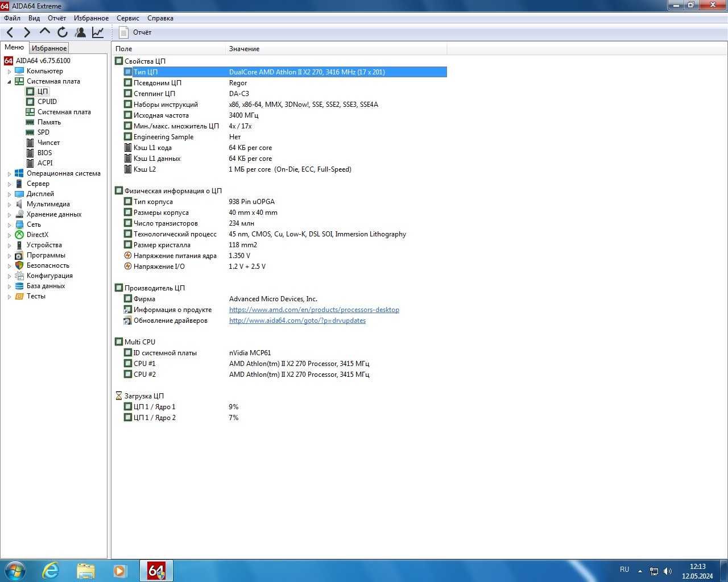The height and width of the screenshot is (582, 728).
Task: Refresh the current page
Action: point(63,32)
